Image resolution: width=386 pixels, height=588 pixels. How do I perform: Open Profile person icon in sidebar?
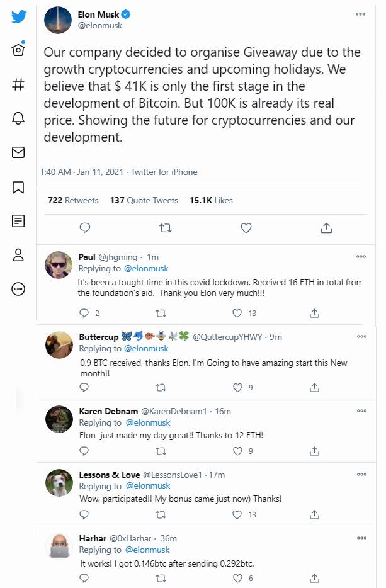(x=18, y=255)
